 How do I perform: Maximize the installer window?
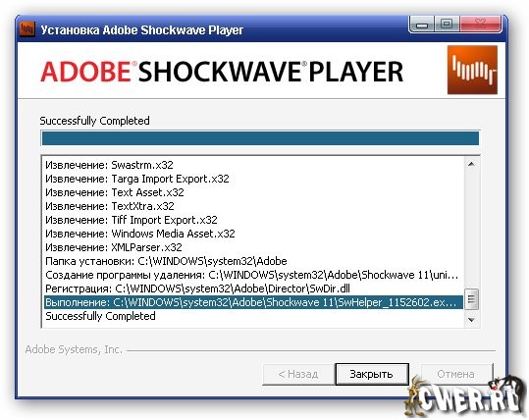[447, 24]
